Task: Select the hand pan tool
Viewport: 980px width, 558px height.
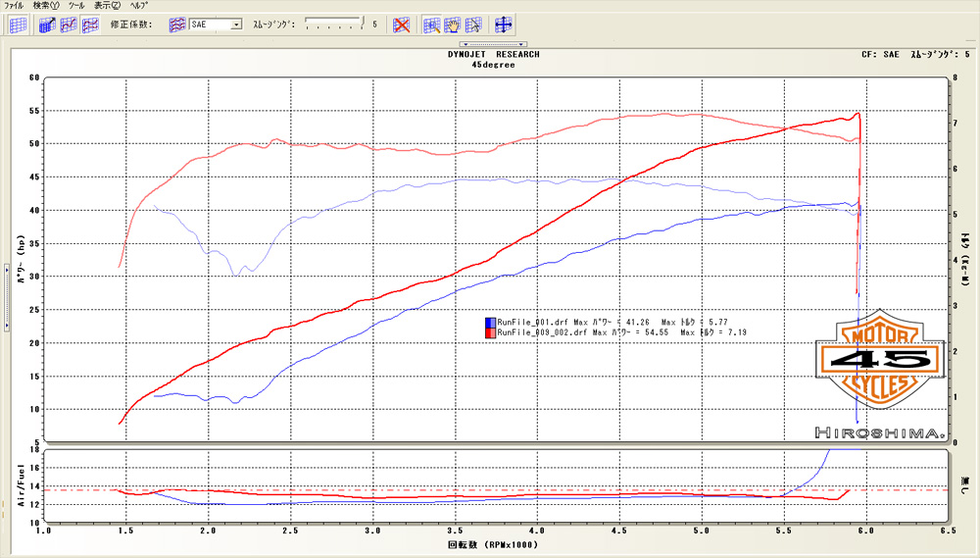Action: pos(453,25)
